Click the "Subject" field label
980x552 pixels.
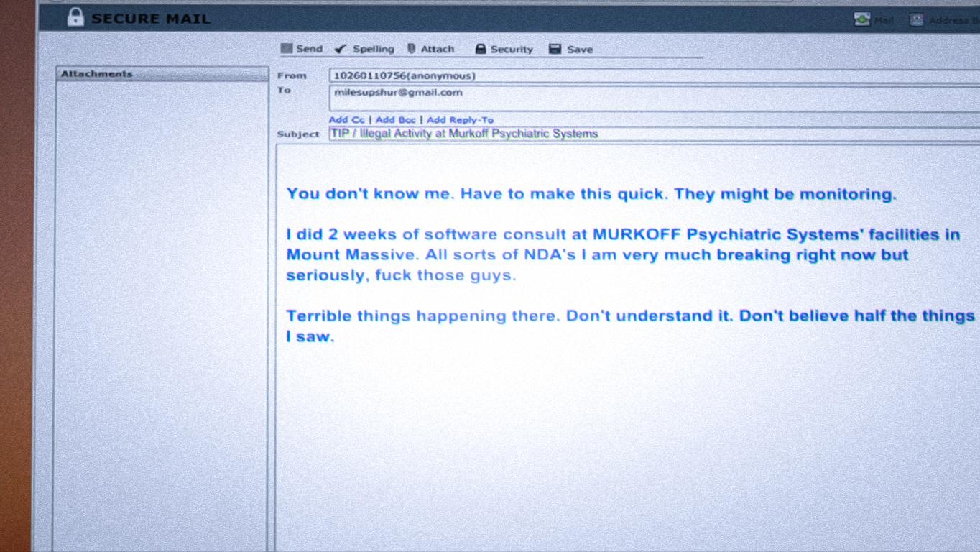298,134
